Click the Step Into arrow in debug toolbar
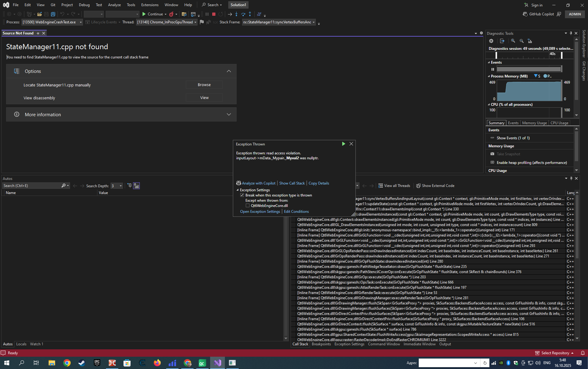The width and height of the screenshot is (588, 369). tap(236, 14)
